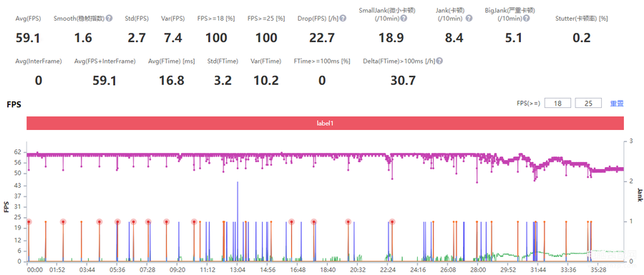Click first red jank marker at 00:00
The width and height of the screenshot is (644, 275).
(29, 221)
